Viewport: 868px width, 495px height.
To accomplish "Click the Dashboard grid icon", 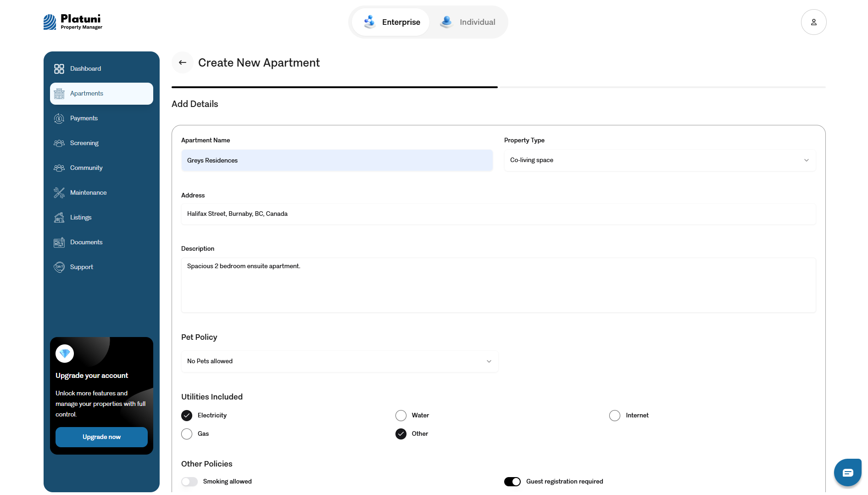I will (59, 69).
